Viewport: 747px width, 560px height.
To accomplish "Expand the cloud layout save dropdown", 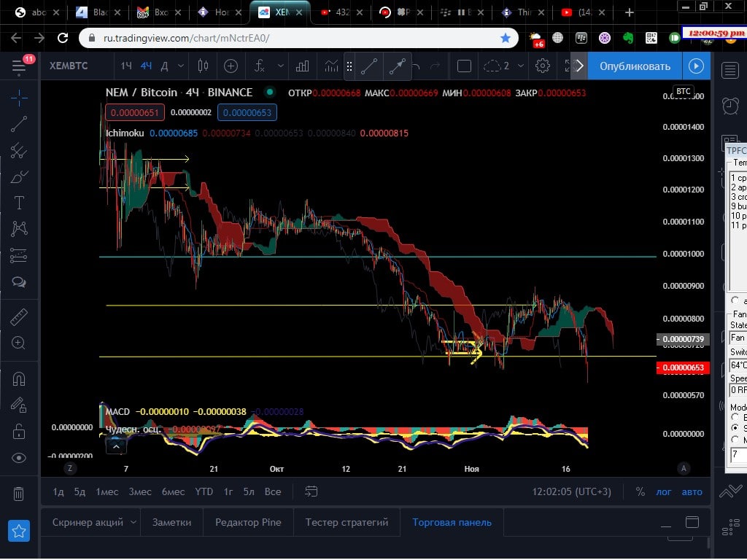I will 521,66.
